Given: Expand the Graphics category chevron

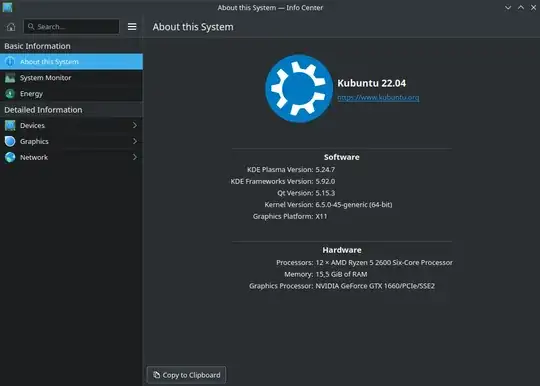Looking at the screenshot, I should pos(135,141).
